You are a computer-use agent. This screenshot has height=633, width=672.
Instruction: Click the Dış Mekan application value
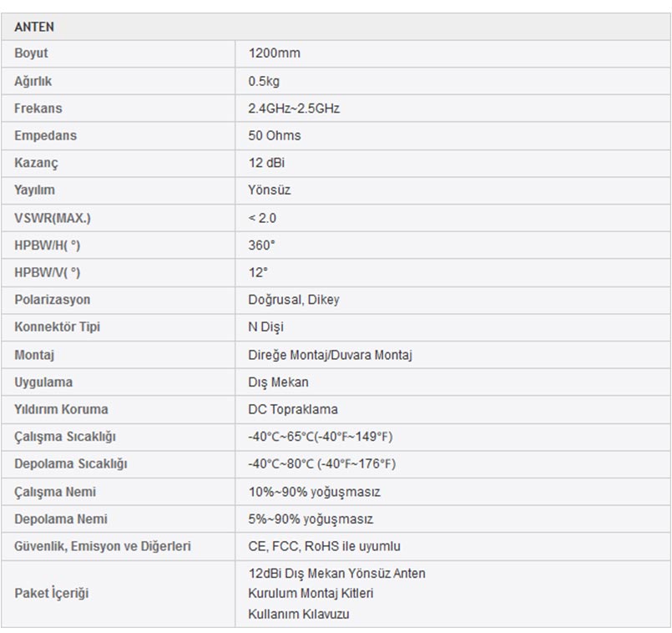(278, 382)
